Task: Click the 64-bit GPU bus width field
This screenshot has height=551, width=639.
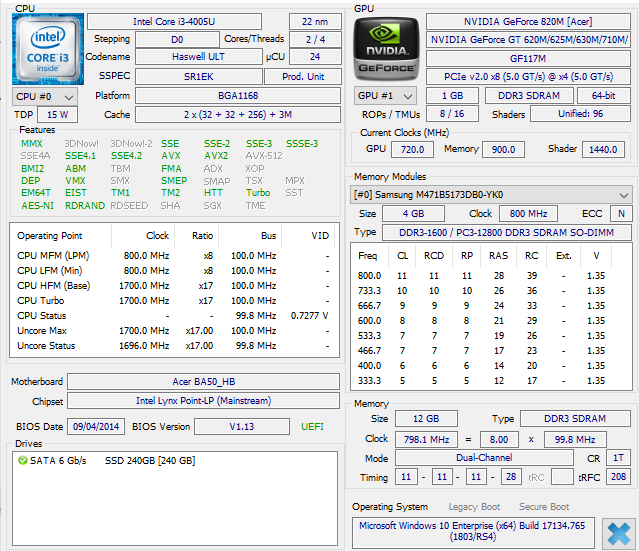Action: click(x=604, y=96)
